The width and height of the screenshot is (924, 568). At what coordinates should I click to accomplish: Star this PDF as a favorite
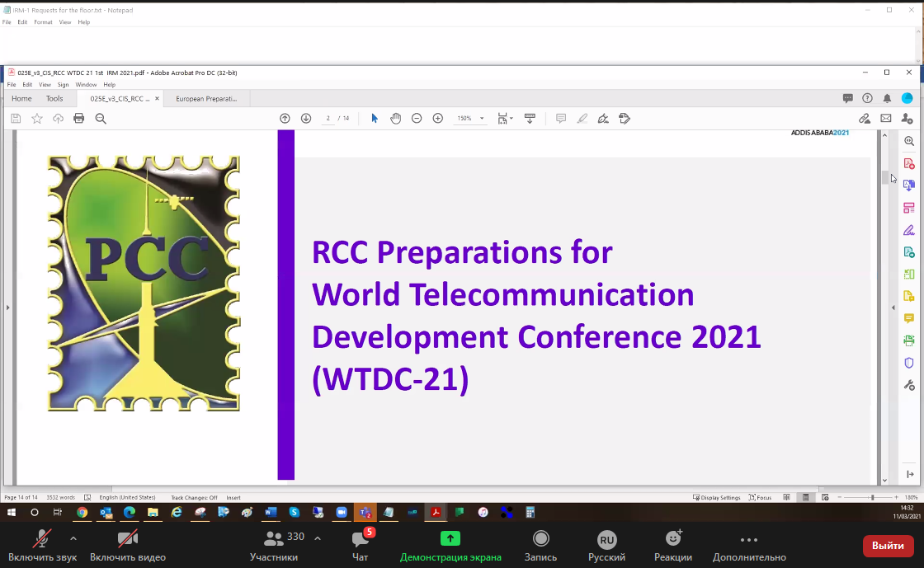click(37, 119)
